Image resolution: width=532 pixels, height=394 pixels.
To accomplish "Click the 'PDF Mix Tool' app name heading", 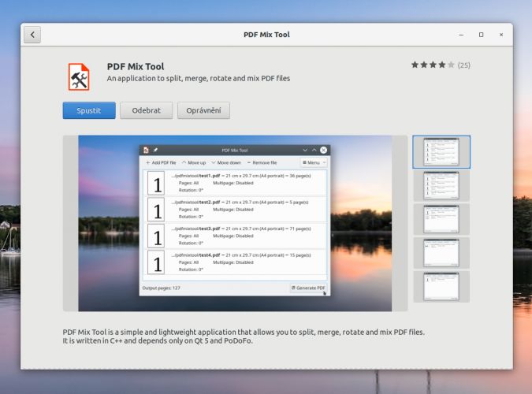I will click(136, 66).
